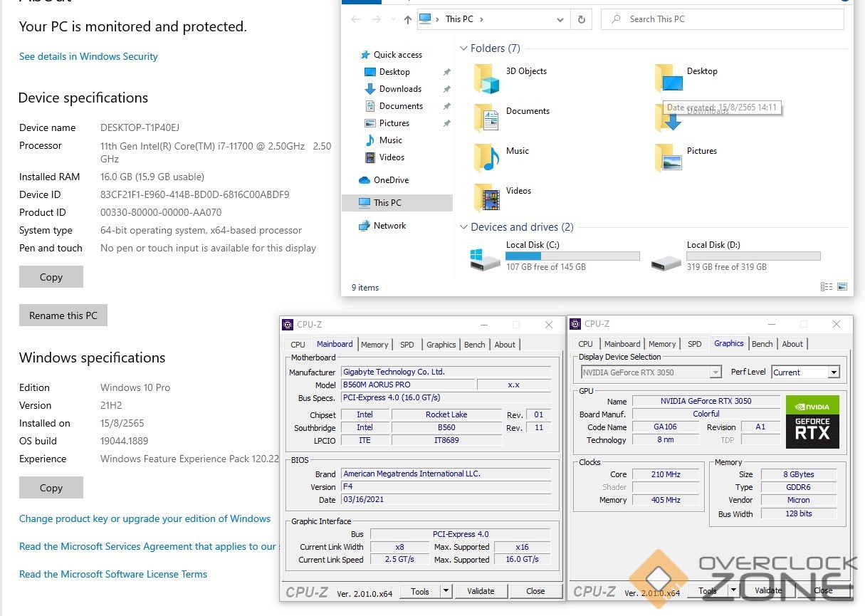
Task: Open Local Disk (C:) drive icon
Action: 485,259
